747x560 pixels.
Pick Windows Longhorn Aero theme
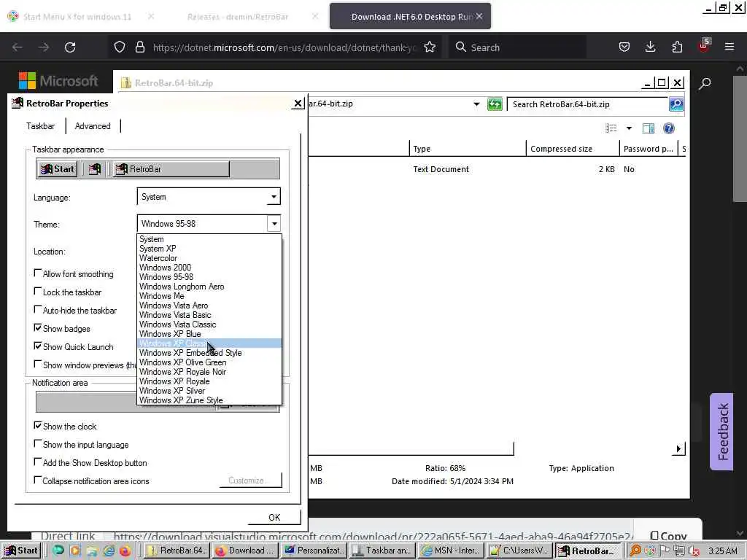click(209, 286)
